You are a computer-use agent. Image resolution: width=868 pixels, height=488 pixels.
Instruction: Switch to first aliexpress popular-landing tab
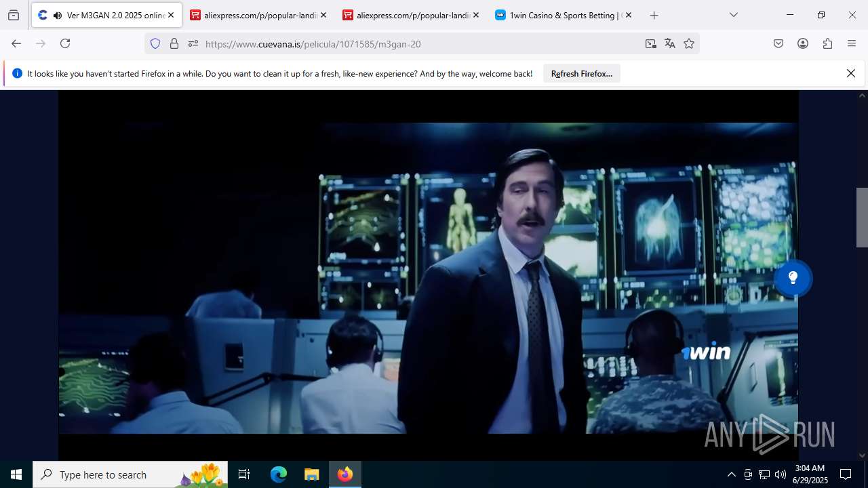(258, 15)
